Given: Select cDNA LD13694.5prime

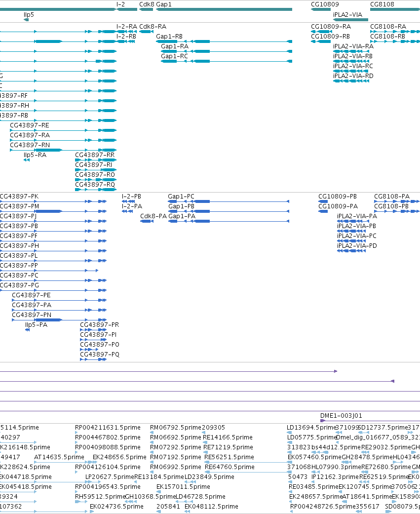Looking at the screenshot, I should pyautogui.click(x=311, y=428).
